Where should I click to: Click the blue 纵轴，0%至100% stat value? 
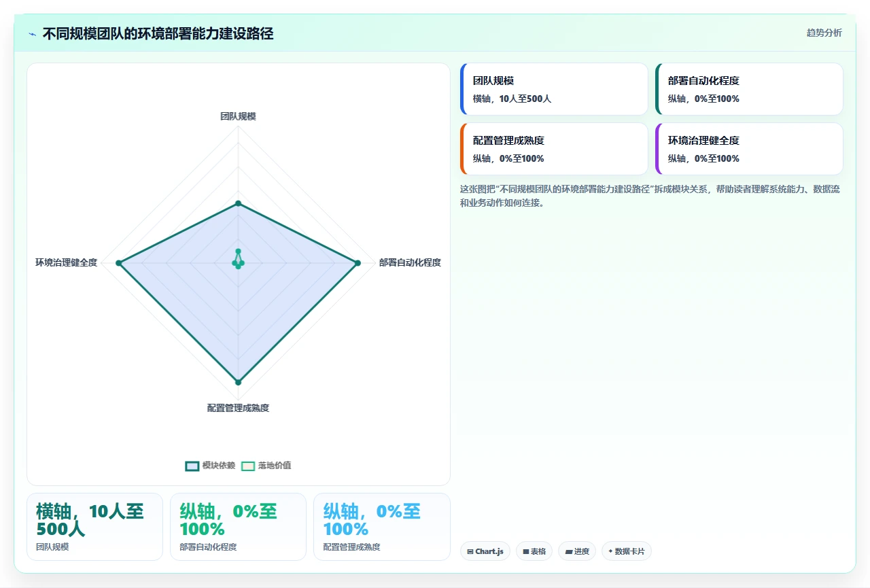pyautogui.click(x=372, y=520)
